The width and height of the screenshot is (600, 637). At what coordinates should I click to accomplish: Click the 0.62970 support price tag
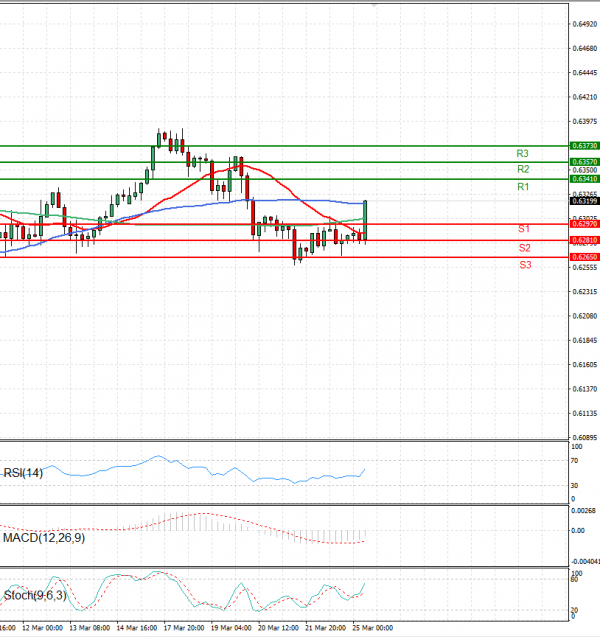[585, 224]
